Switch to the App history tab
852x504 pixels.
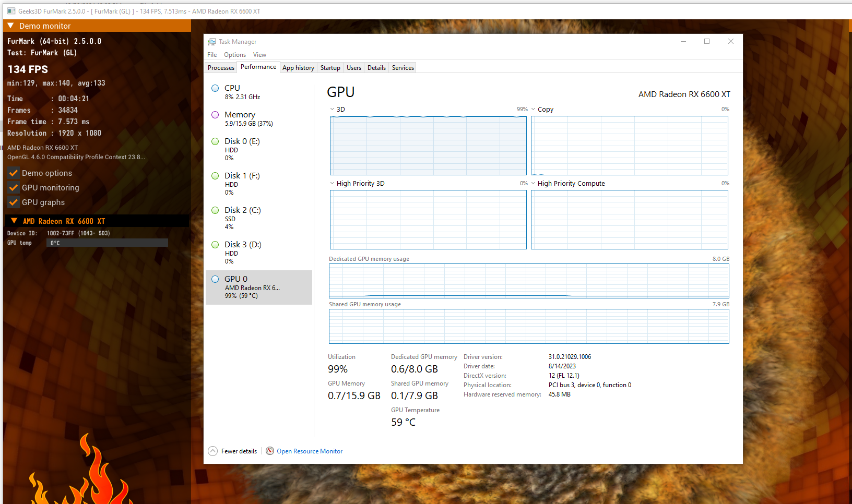click(x=298, y=68)
